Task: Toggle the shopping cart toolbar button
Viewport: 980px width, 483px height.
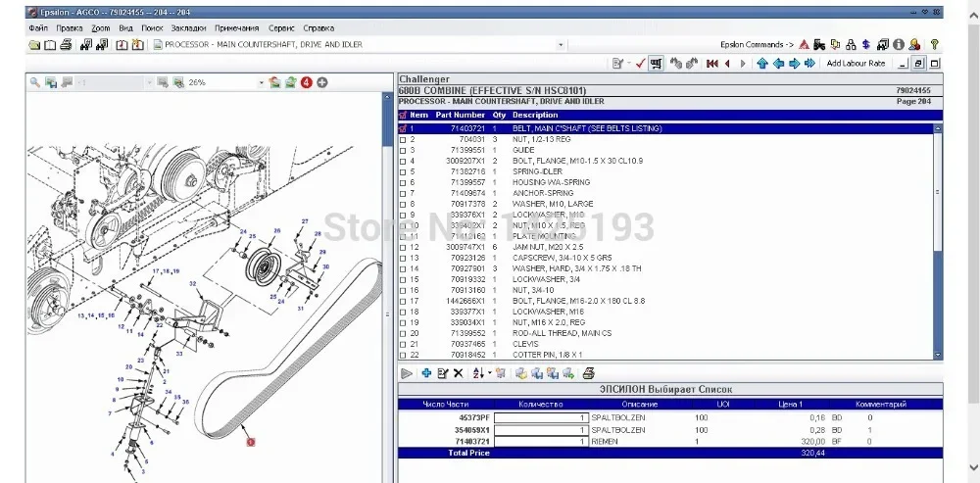Action: [656, 63]
